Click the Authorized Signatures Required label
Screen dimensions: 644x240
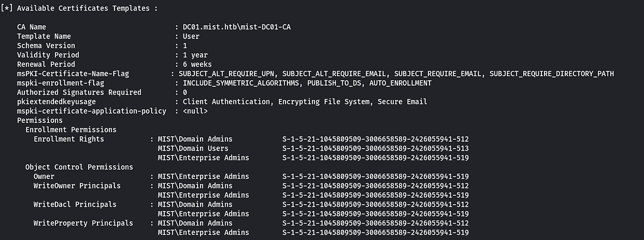79,92
